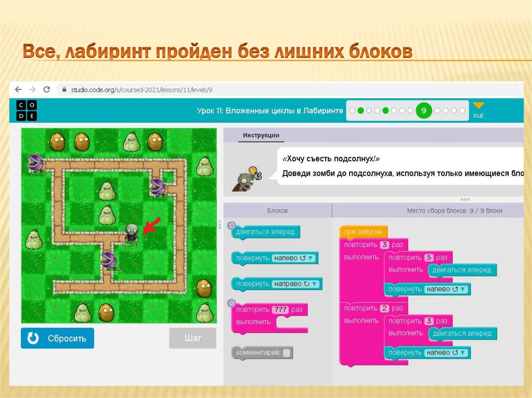Image resolution: width=532 pixels, height=398 pixels.
Task: Open the second green completed level bubble
Action: pos(385,111)
